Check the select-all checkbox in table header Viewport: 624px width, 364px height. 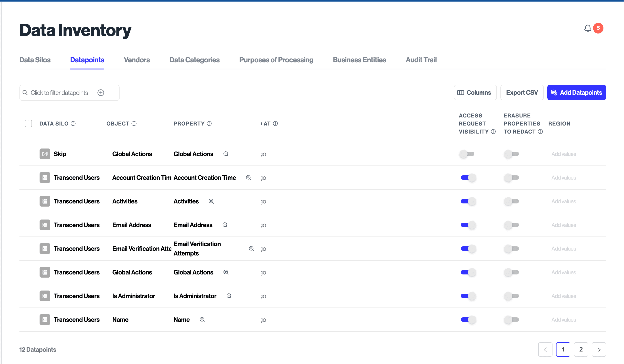point(28,123)
